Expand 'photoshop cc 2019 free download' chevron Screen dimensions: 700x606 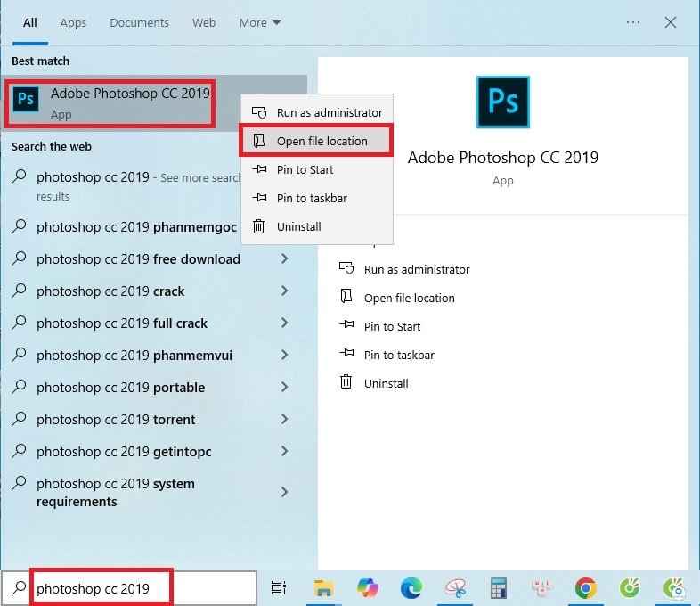click(284, 259)
